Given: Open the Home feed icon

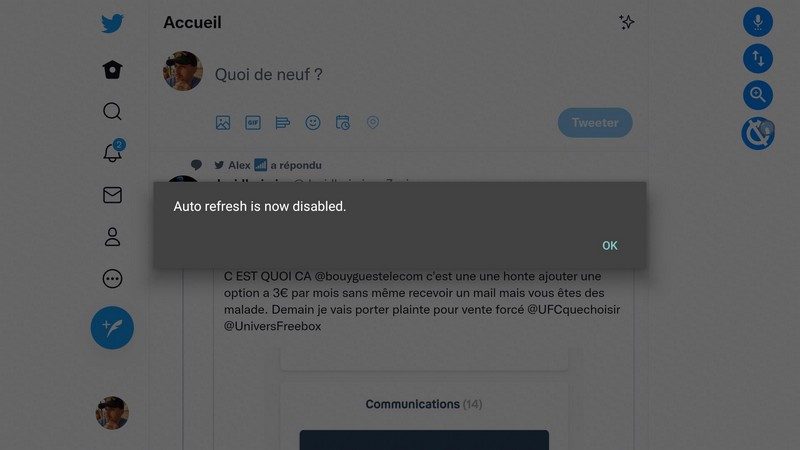Looking at the screenshot, I should click(112, 69).
